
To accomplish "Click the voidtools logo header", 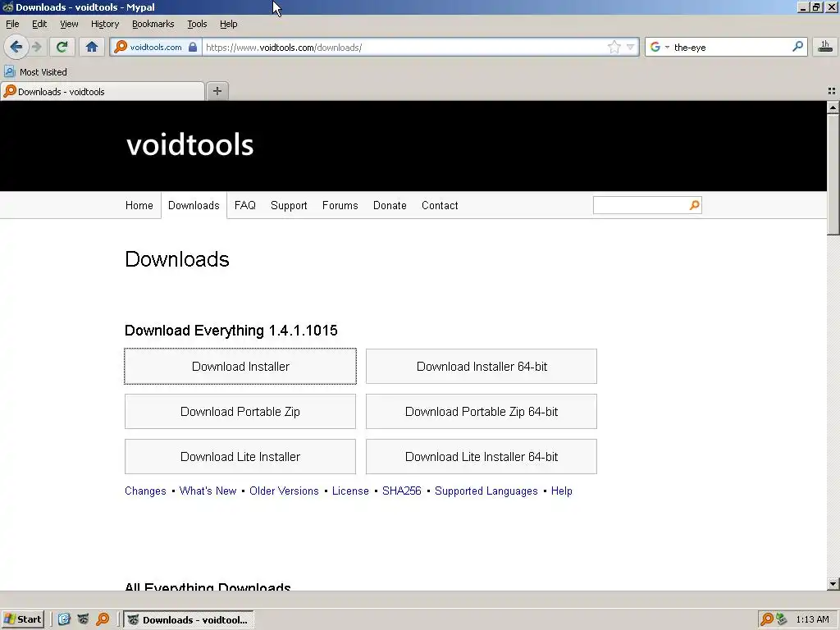I will point(189,145).
